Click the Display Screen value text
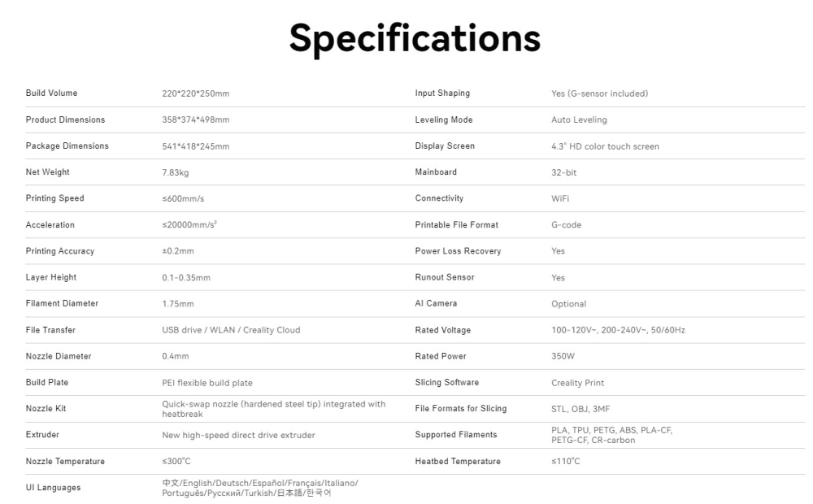813x504 pixels. [605, 146]
